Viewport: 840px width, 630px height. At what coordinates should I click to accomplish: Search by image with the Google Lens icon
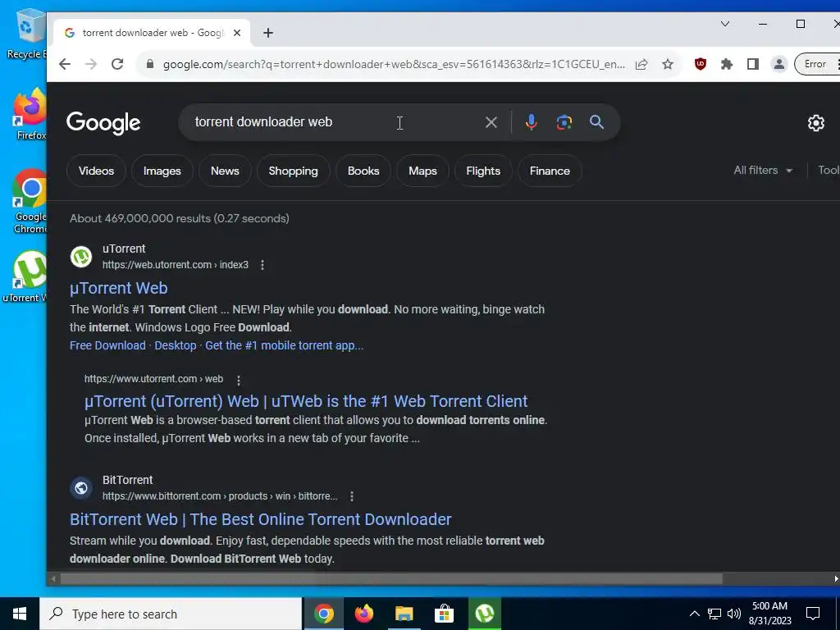[x=564, y=122]
